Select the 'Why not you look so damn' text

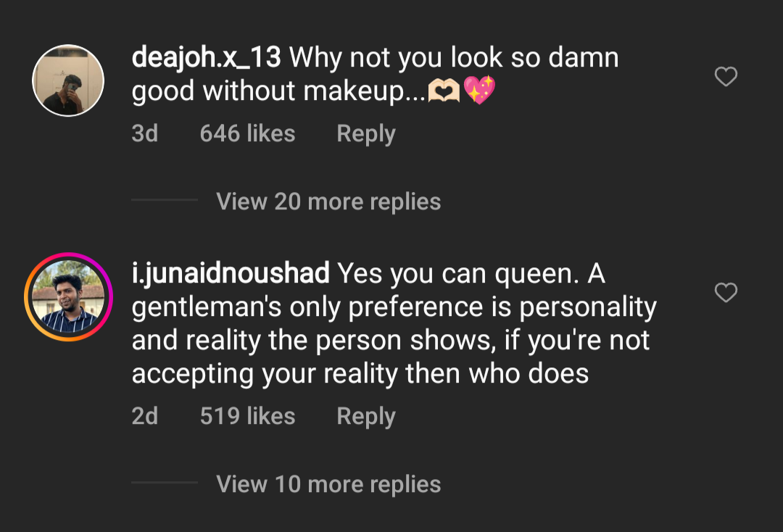point(454,57)
